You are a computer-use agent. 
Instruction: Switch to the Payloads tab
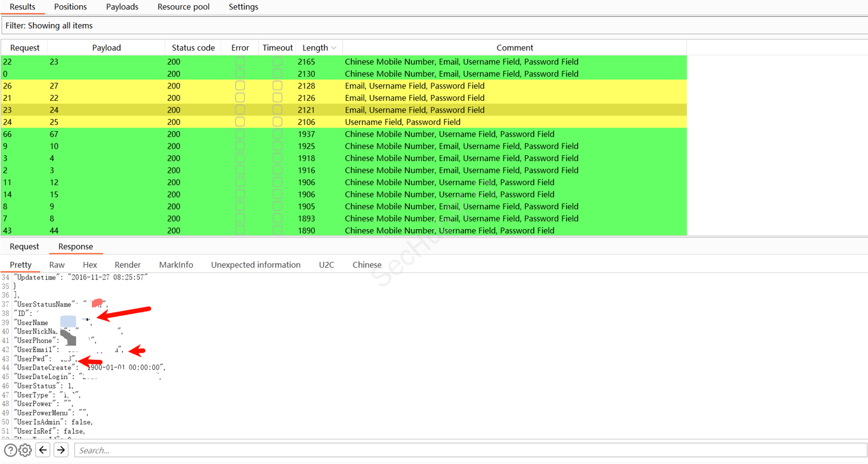[122, 7]
